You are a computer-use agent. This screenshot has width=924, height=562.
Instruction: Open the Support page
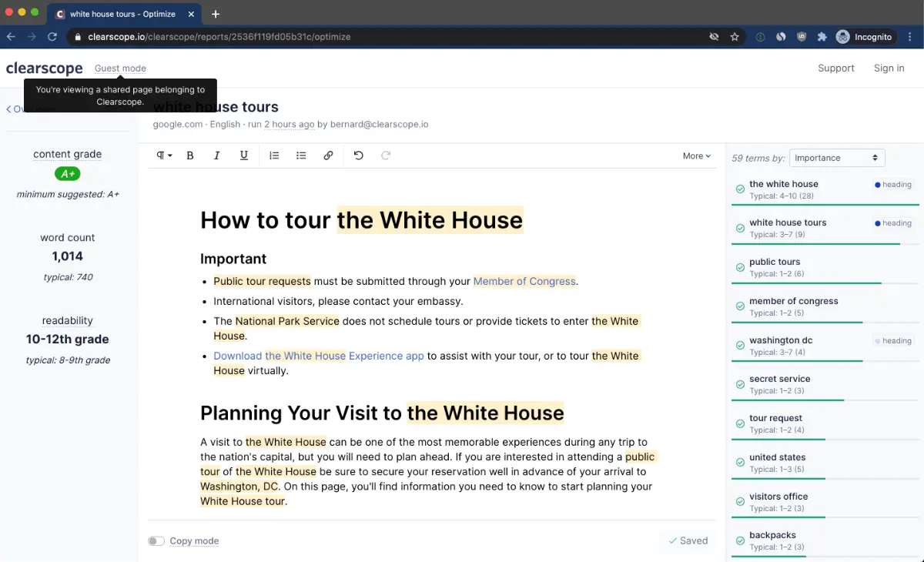click(x=836, y=69)
